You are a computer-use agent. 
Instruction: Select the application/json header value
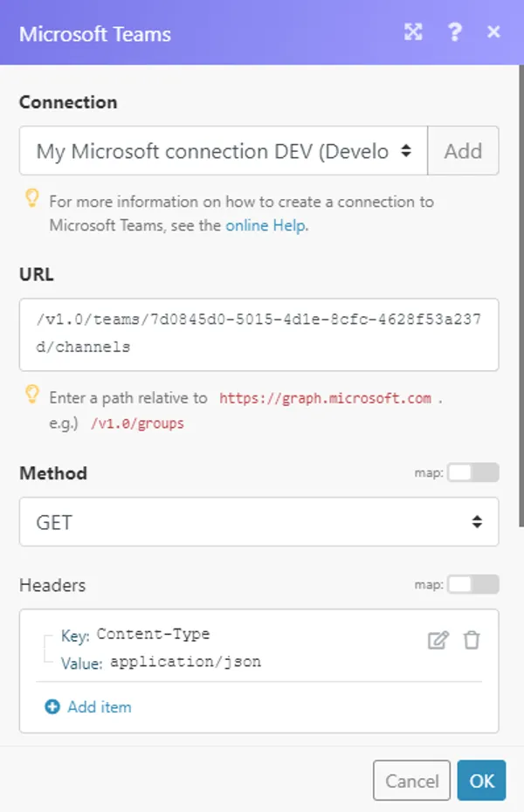click(x=185, y=662)
